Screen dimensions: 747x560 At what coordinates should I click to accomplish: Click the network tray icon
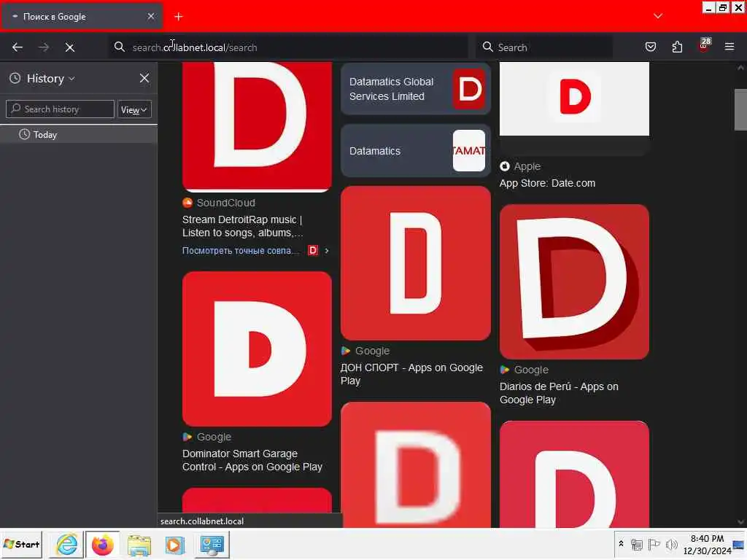(636, 544)
